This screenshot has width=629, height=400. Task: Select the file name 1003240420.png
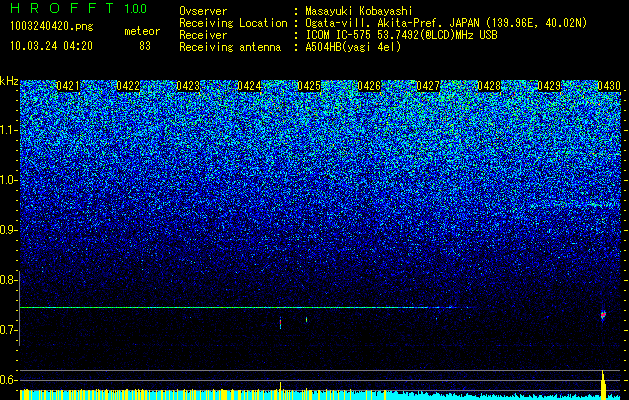[52, 26]
